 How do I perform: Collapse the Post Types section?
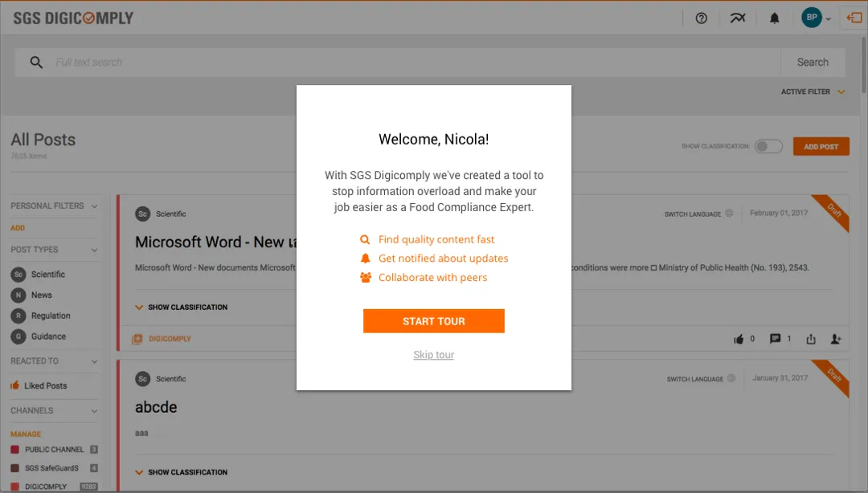[95, 250]
